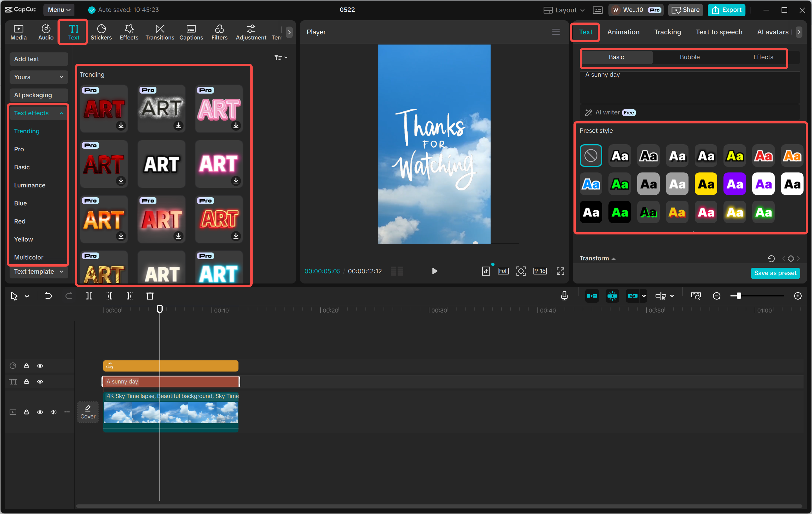The height and width of the screenshot is (514, 812).
Task: Expand the Yours dropdown
Action: point(38,77)
